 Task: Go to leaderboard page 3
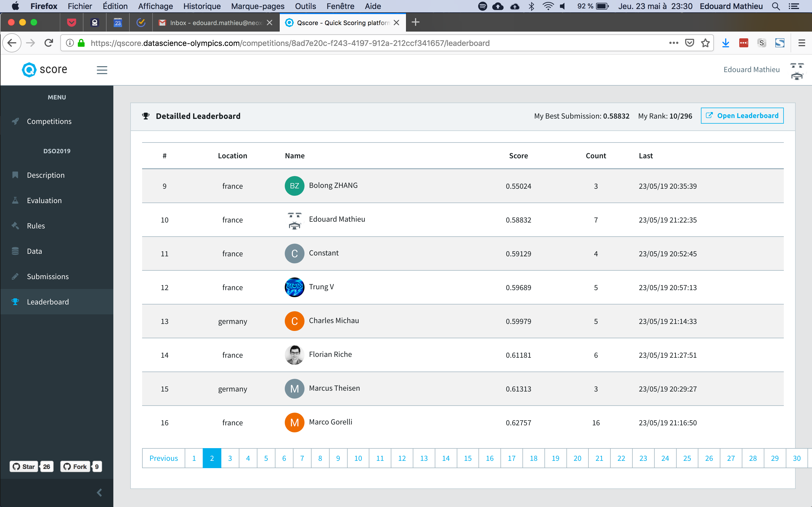pos(230,458)
